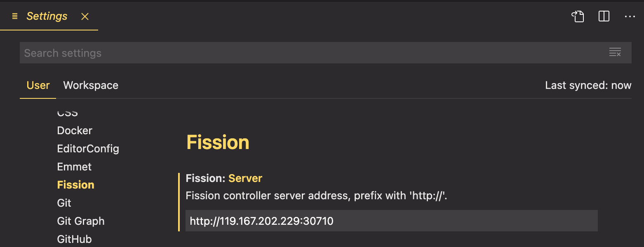Switch to the User settings tab
Image resolution: width=644 pixels, height=247 pixels.
[x=38, y=85]
